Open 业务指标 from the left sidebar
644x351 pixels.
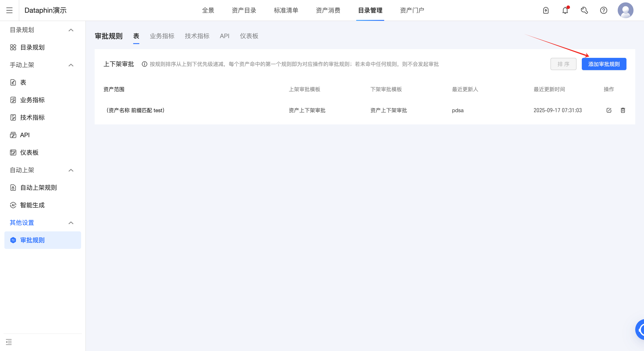pyautogui.click(x=32, y=100)
